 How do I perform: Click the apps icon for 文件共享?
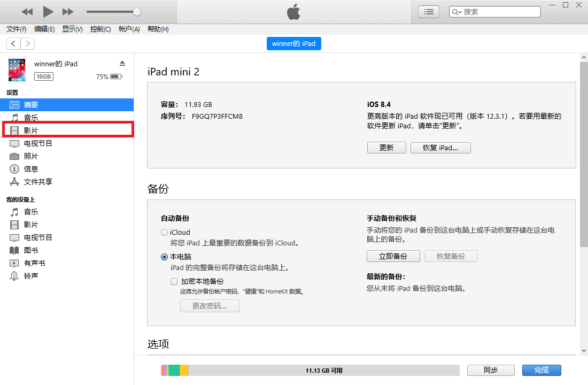(14, 182)
